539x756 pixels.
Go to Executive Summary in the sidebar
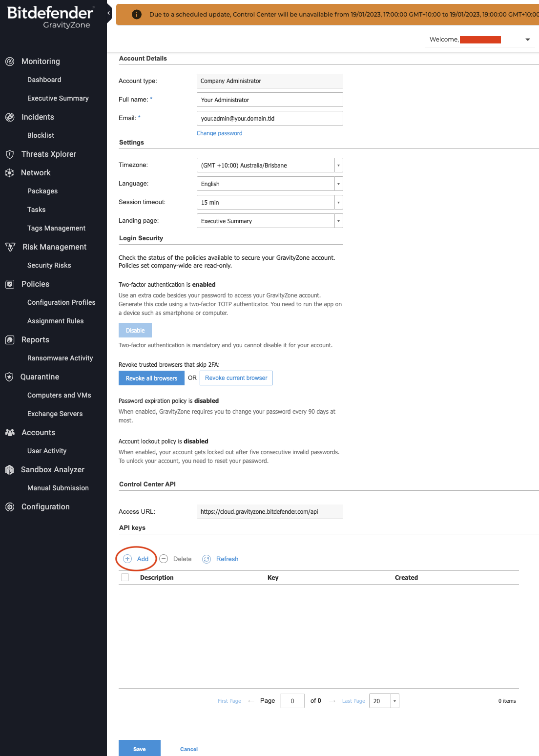[x=58, y=98]
